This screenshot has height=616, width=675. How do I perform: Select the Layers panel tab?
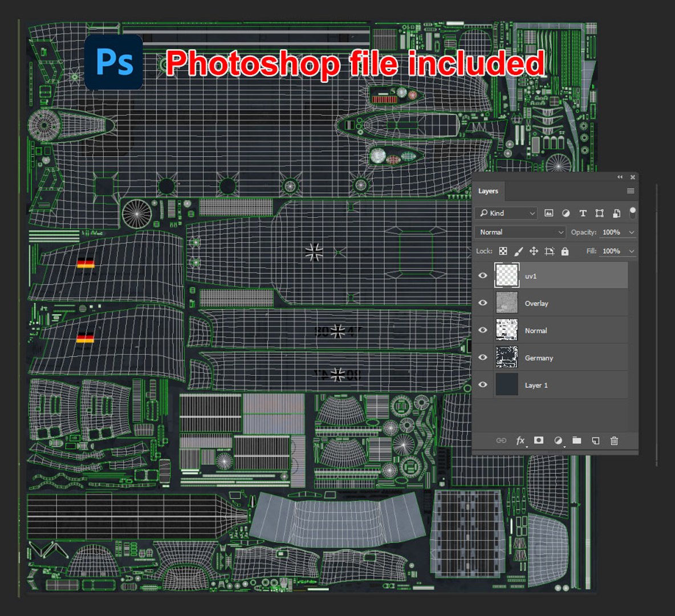488,191
